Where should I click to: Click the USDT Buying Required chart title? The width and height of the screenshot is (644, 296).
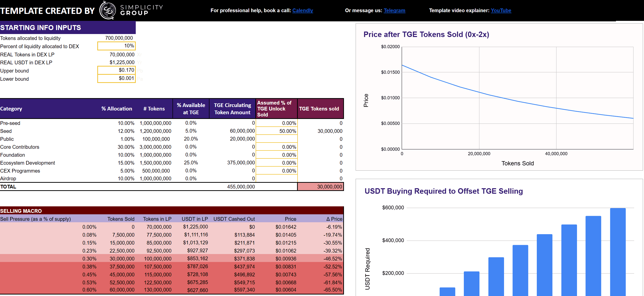point(443,191)
